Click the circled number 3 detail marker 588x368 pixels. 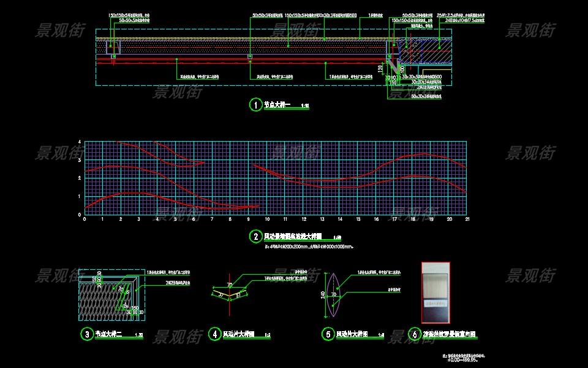[x=86, y=334]
